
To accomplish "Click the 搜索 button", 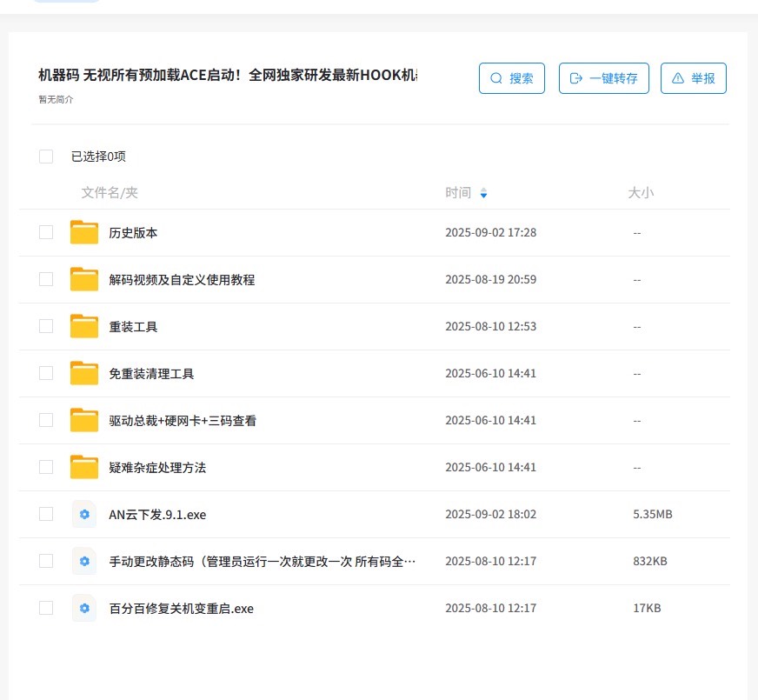I will click(512, 78).
